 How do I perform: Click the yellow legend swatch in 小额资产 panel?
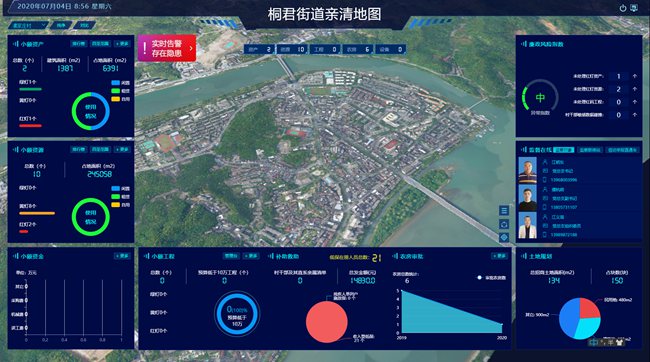click(115, 99)
